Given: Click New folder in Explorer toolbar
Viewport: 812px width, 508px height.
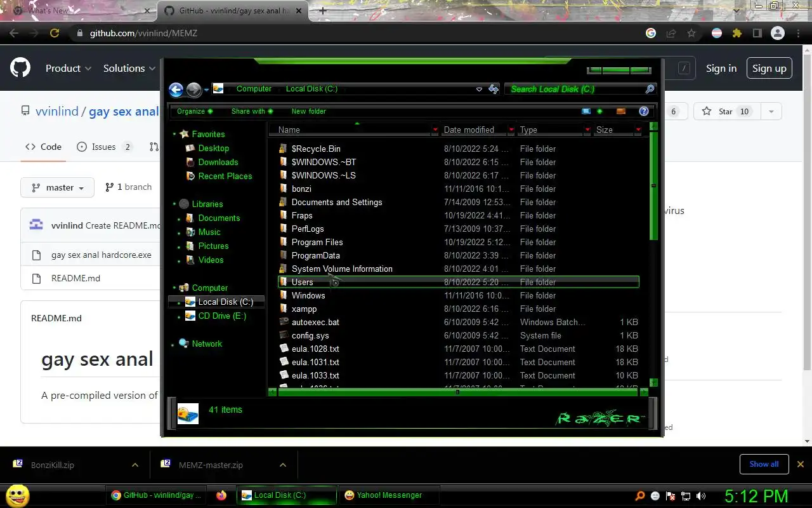Looking at the screenshot, I should (x=309, y=111).
